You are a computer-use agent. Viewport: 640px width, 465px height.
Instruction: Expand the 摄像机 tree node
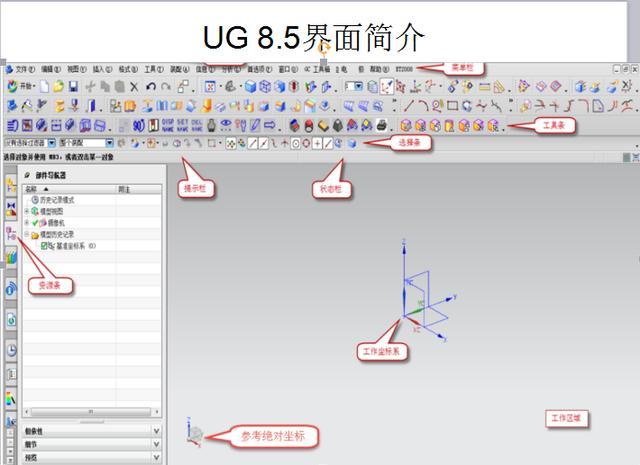point(27,222)
